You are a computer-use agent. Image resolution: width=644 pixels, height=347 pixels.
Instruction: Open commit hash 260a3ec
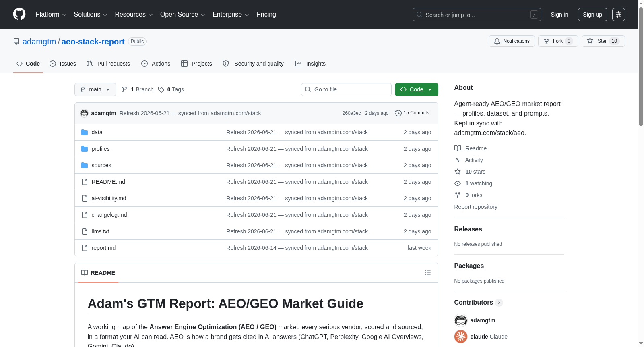351,113
